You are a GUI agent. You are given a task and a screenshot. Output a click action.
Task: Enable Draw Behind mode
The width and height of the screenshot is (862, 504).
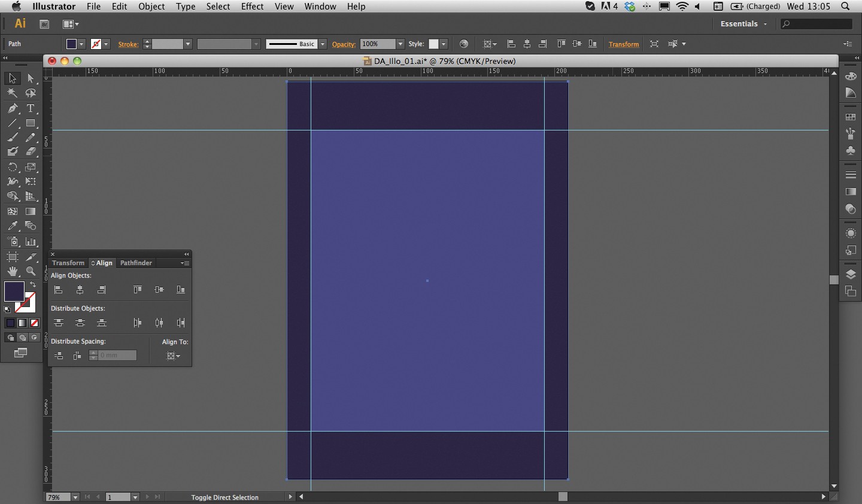[22, 338]
